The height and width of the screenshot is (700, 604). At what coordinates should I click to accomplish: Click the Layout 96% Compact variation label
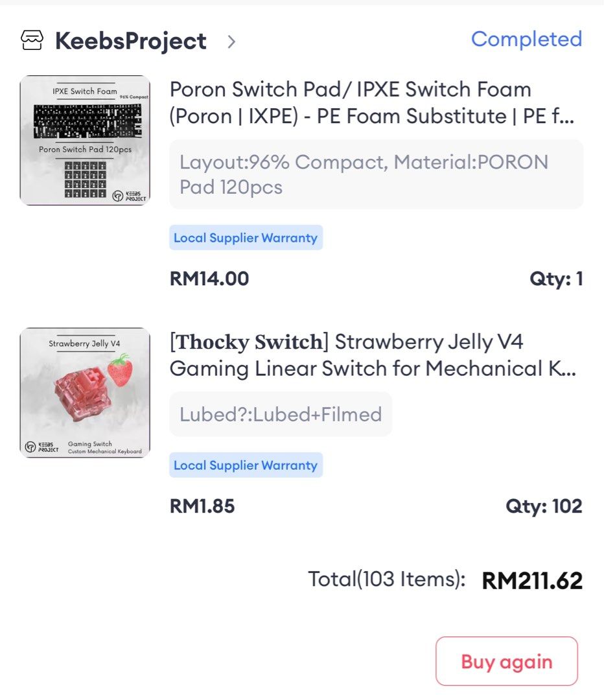coord(375,174)
